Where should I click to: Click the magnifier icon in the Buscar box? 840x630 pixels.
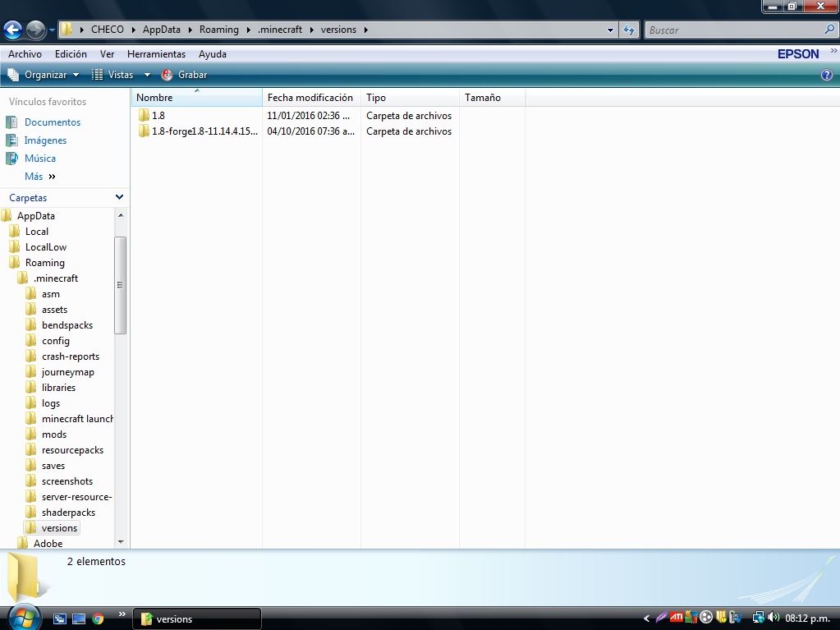coord(829,30)
